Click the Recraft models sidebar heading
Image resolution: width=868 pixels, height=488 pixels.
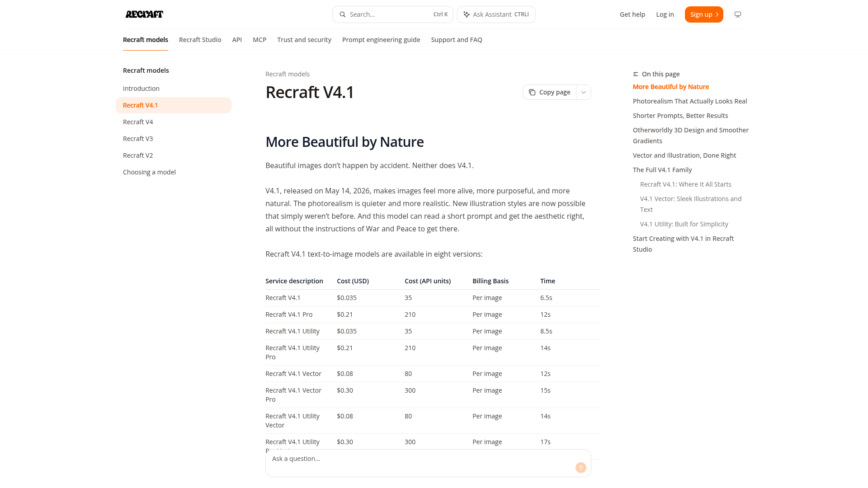click(x=146, y=70)
